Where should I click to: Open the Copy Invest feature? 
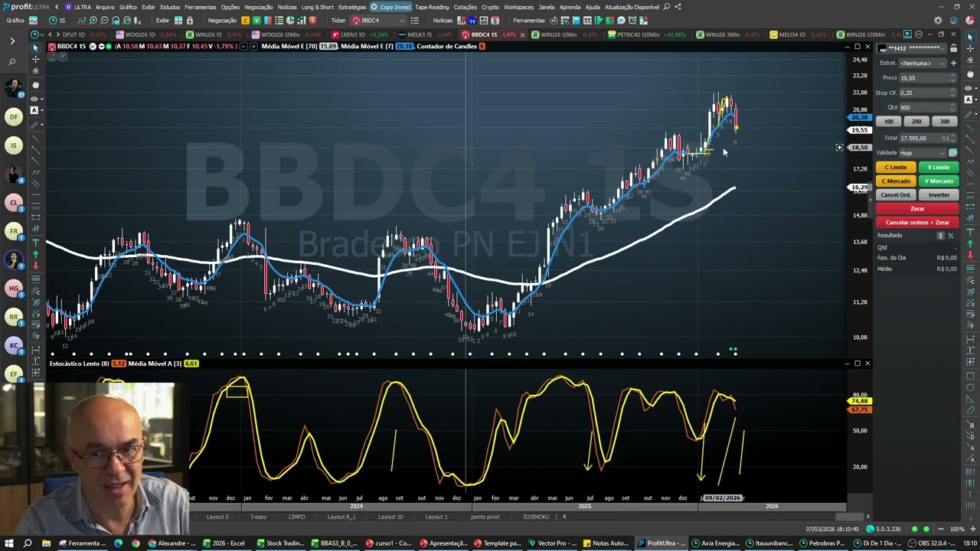tap(390, 7)
